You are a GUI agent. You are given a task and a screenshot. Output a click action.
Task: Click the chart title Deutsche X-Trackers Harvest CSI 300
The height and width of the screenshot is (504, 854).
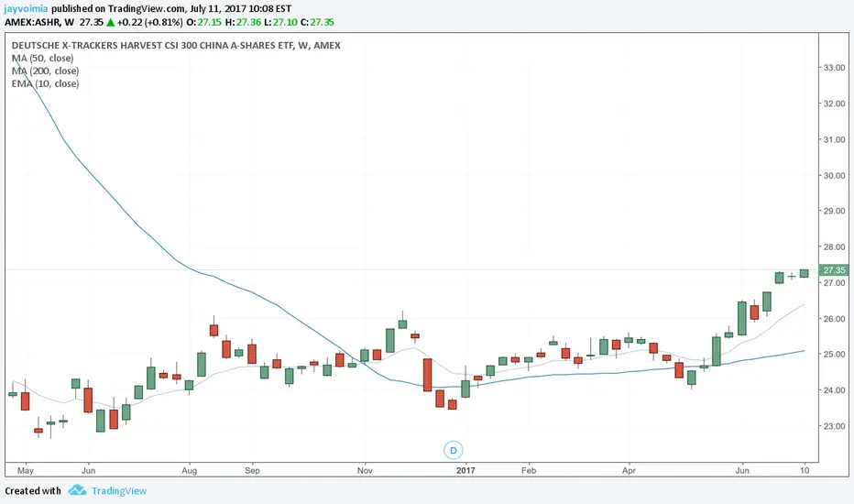point(176,45)
